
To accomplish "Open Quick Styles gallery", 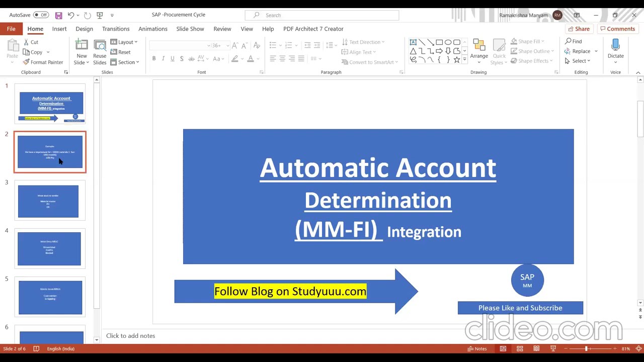I will click(x=499, y=52).
